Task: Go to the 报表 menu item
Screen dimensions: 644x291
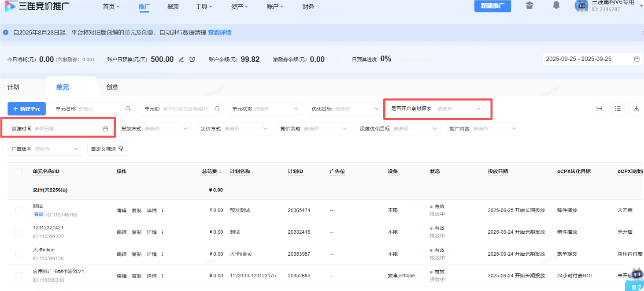Action: coord(173,7)
